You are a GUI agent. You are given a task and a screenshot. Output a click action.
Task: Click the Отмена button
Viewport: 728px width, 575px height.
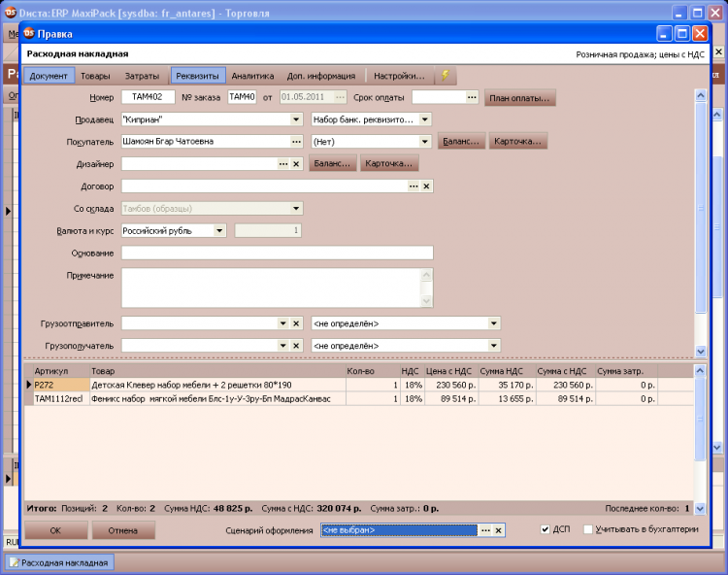123,530
